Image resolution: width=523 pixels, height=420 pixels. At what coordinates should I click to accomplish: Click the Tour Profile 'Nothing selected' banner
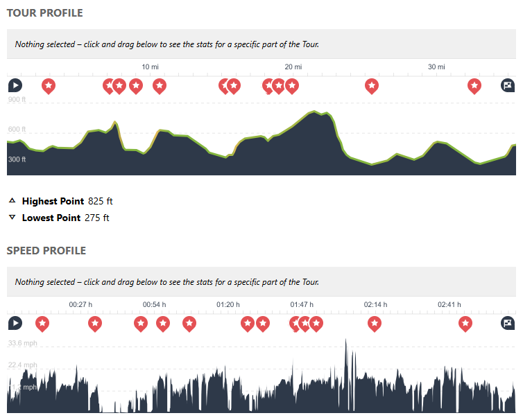pyautogui.click(x=166, y=44)
